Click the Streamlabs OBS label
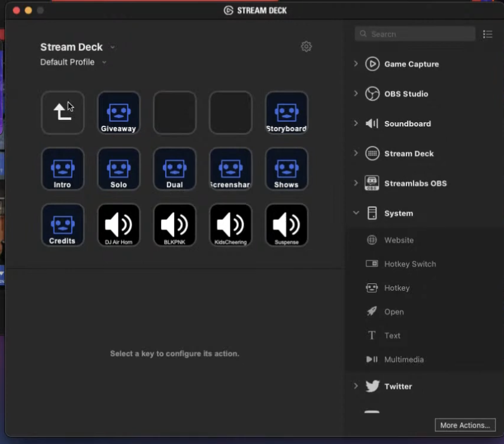 tap(415, 183)
